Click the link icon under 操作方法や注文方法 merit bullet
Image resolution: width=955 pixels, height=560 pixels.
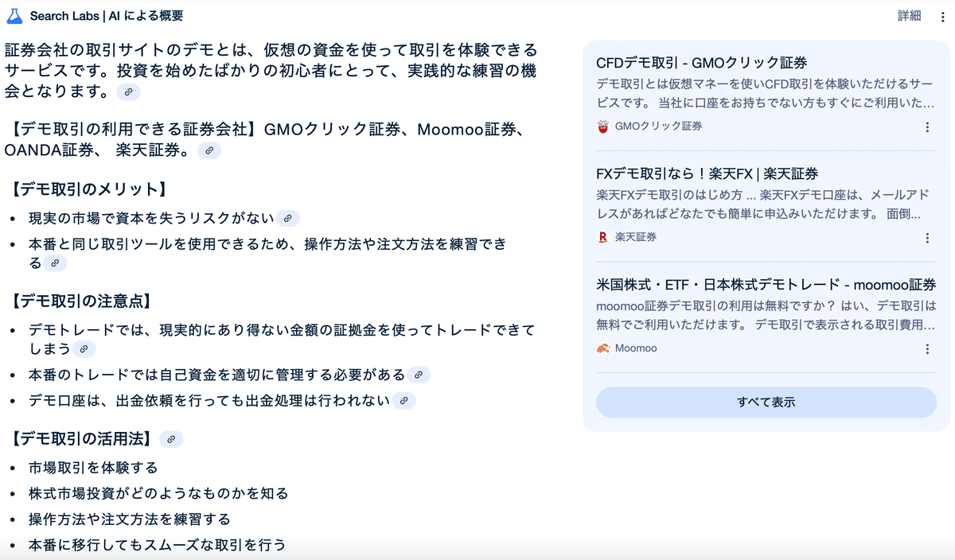[x=56, y=262]
